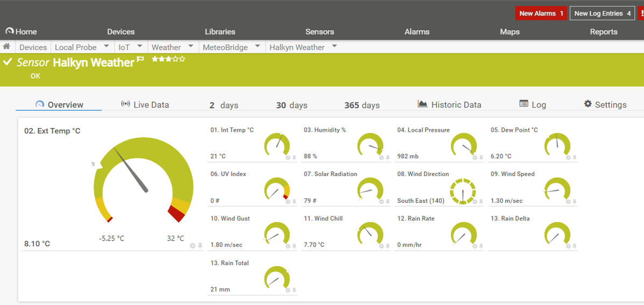644x305 pixels.
Task: Toggle the pin on Int Temp channel
Action: [x=294, y=158]
